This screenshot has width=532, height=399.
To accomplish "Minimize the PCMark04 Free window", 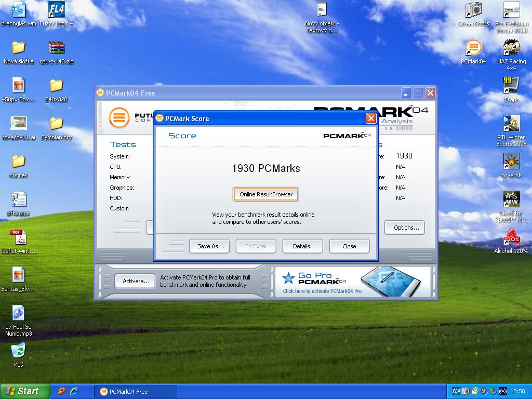I will (x=406, y=93).
